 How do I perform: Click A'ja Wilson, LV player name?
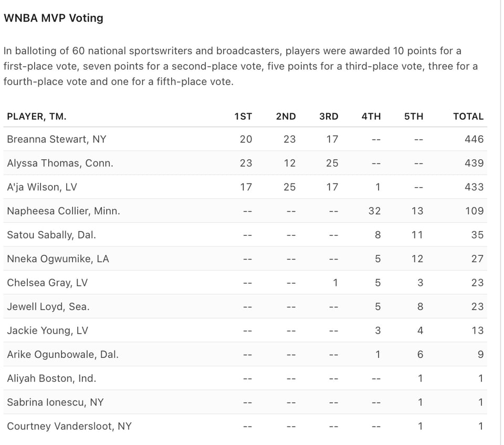point(43,187)
